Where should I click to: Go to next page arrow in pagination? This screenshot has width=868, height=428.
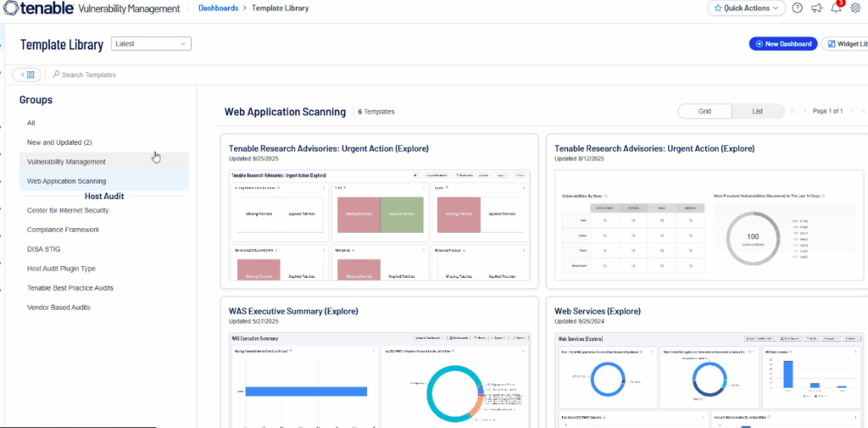852,111
